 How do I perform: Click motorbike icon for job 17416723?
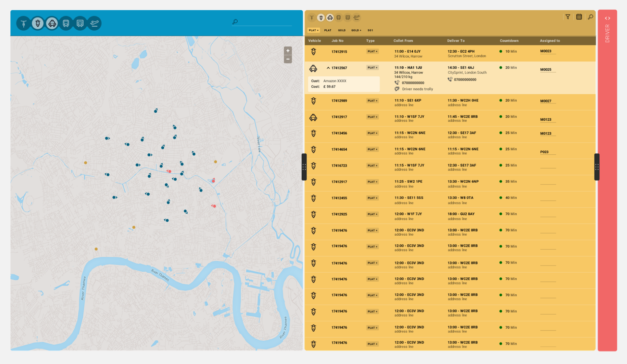[x=313, y=165]
